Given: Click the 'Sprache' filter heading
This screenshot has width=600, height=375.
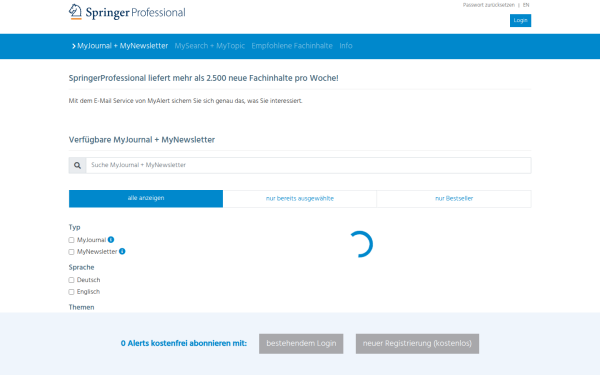Looking at the screenshot, I should pos(82,267).
